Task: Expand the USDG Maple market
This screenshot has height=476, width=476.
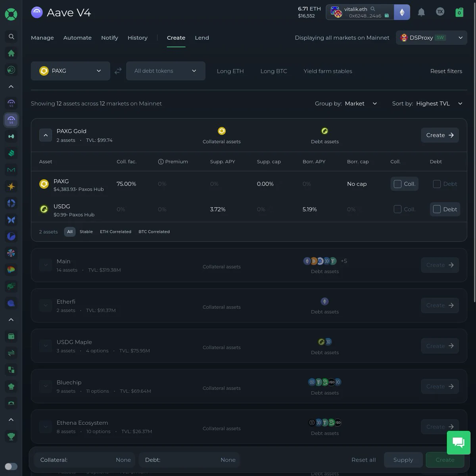Action: (x=46, y=346)
